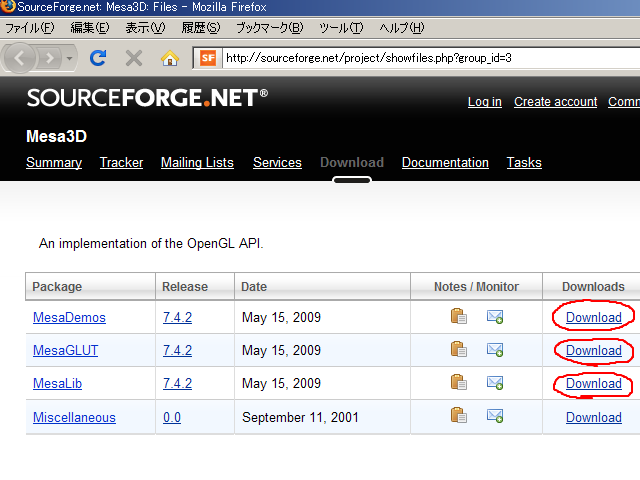Open the Mailing Lists tab
The height and width of the screenshot is (480, 640).
click(197, 162)
